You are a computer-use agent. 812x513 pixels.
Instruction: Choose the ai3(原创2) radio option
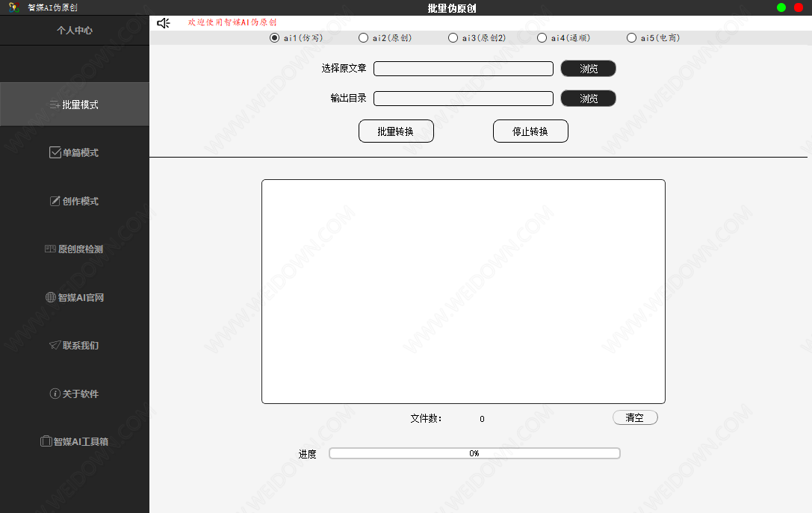(453, 38)
